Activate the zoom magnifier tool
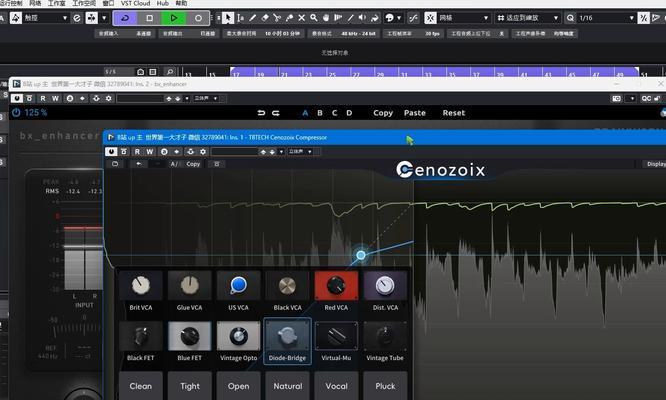666x400 pixels. click(x=313, y=18)
